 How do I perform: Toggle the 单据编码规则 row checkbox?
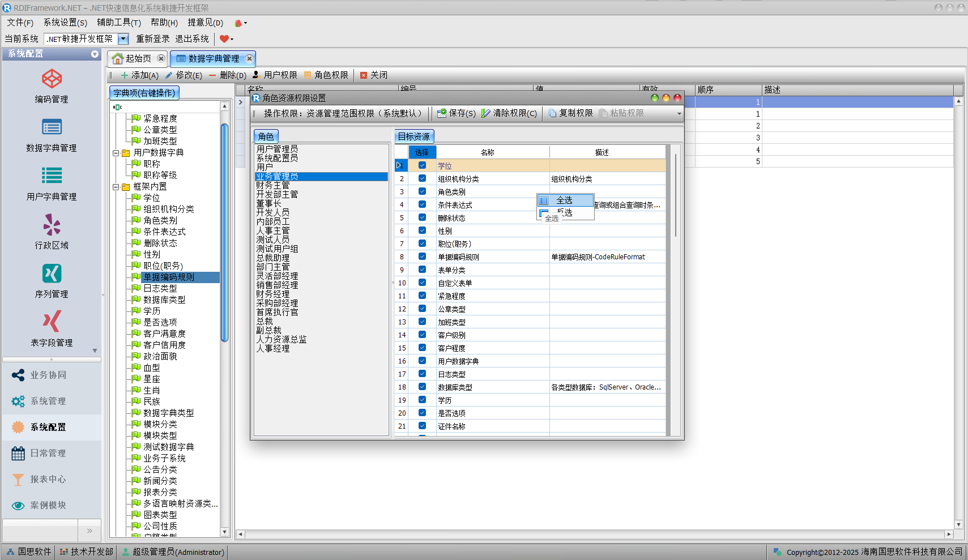[422, 257]
